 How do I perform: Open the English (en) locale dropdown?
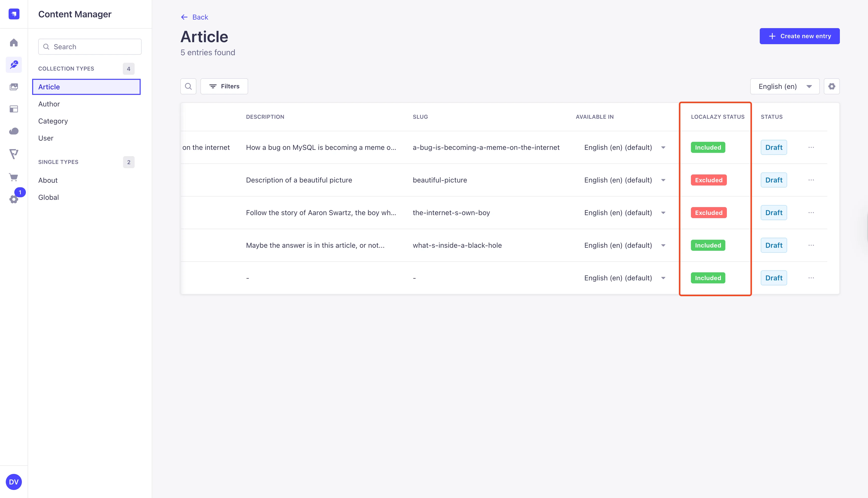click(x=784, y=86)
